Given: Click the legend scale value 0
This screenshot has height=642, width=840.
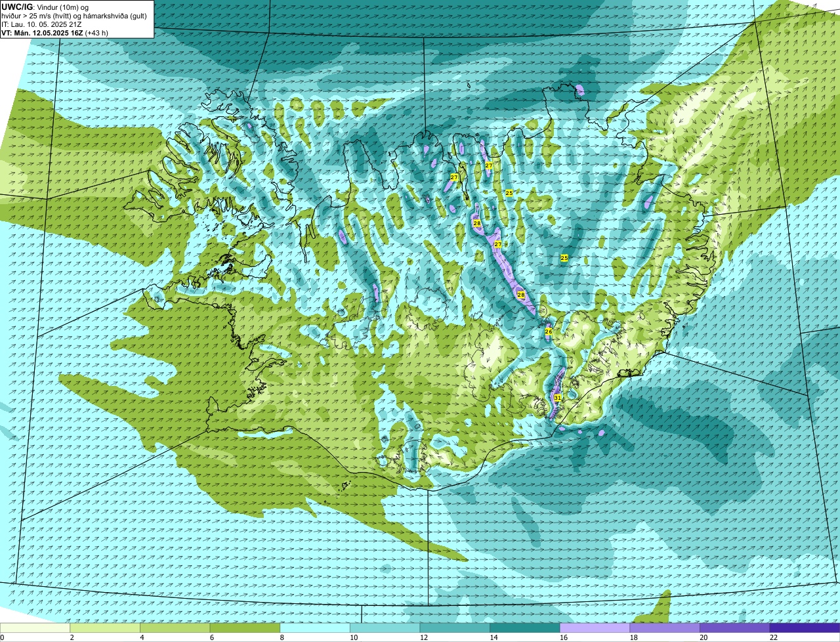Looking at the screenshot, I should pyautogui.click(x=2, y=637).
